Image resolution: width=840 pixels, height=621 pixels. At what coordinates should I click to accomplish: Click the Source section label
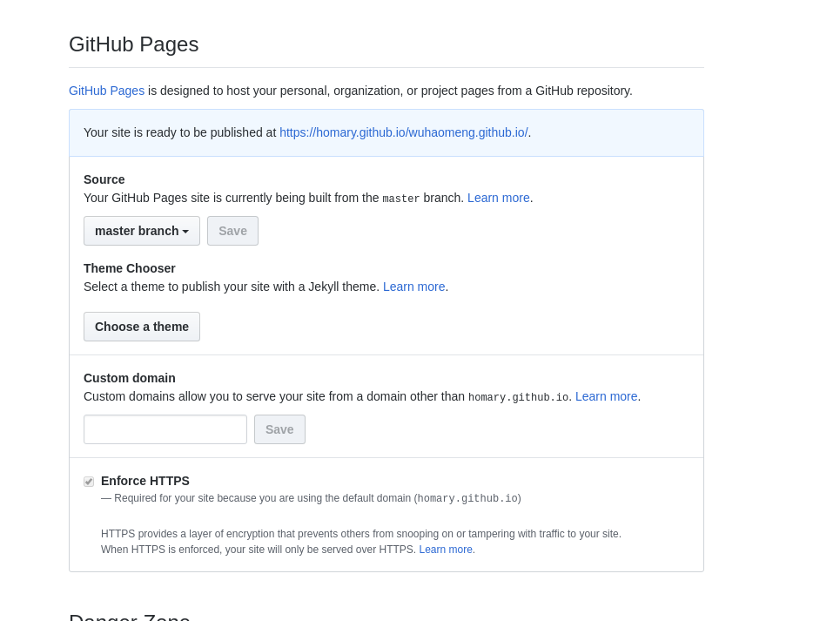(104, 179)
